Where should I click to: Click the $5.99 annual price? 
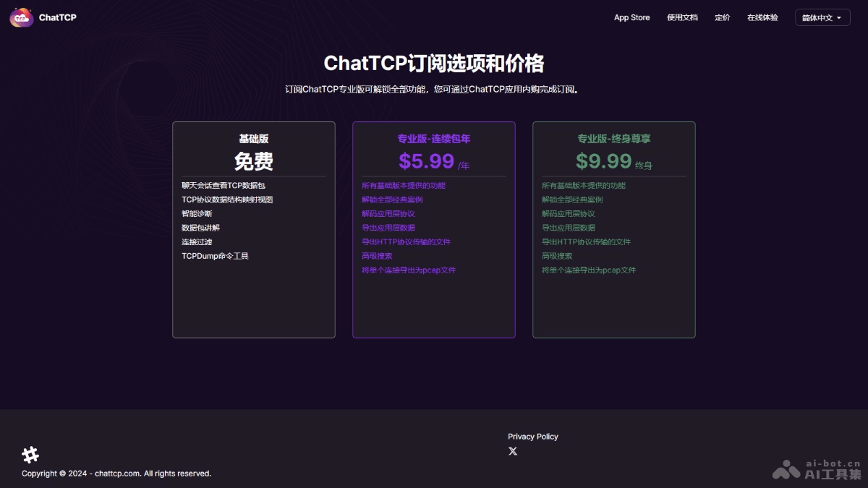(x=425, y=160)
